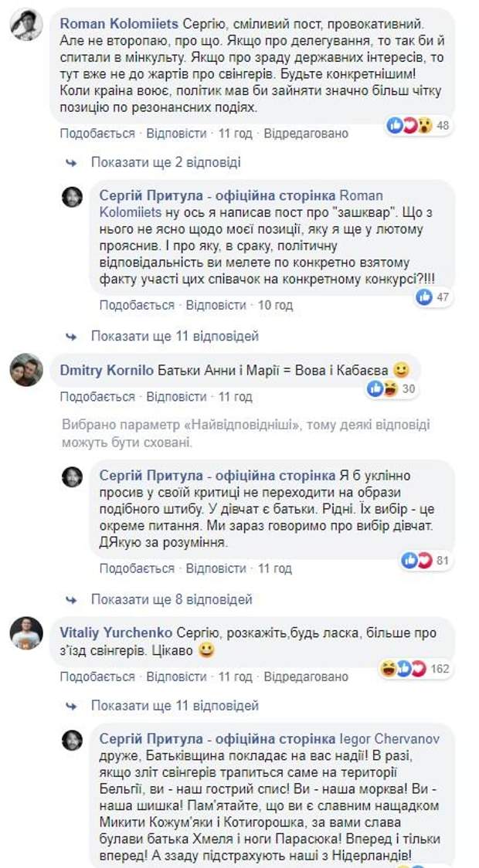
Task: Click the "10 год" timestamp on Притула's reply
Action: 275,305
